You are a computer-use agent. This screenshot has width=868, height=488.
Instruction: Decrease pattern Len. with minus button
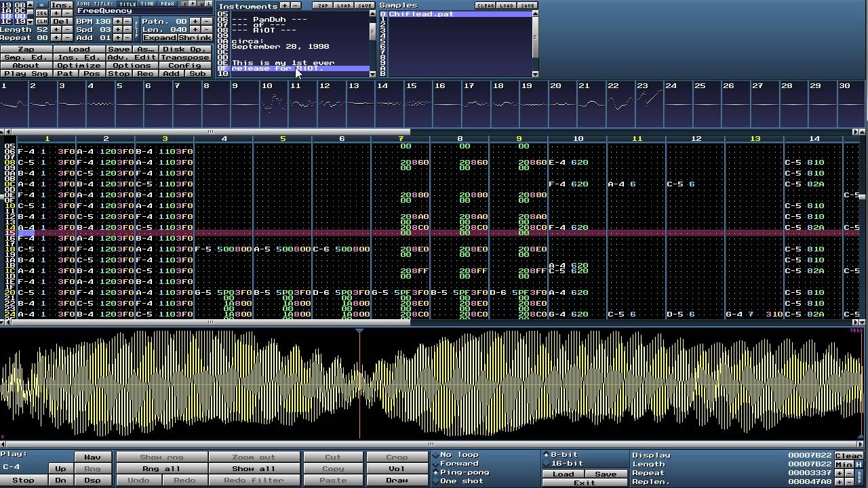(x=207, y=30)
